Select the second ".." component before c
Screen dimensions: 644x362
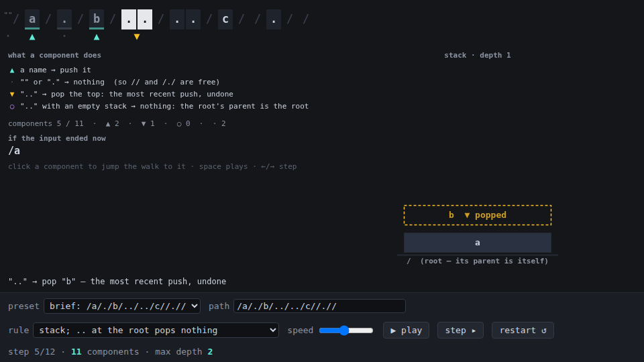185,19
